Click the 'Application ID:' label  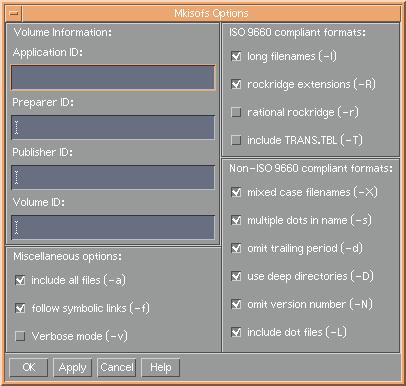48,52
